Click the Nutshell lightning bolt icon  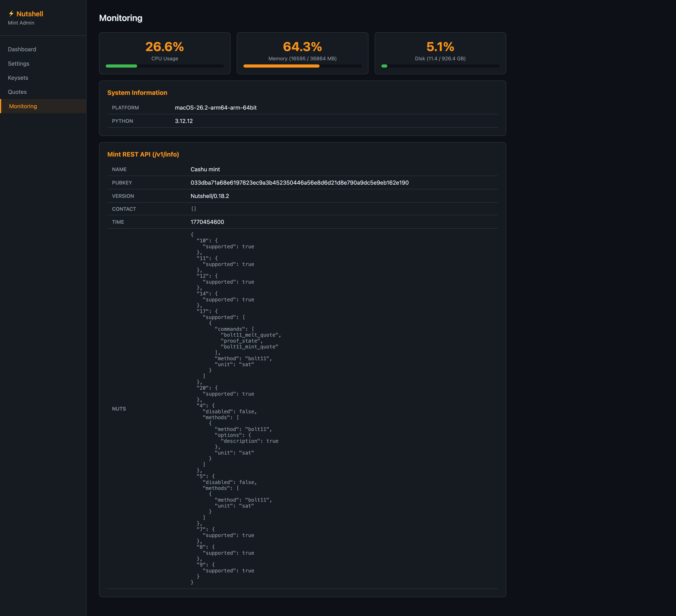(x=11, y=14)
